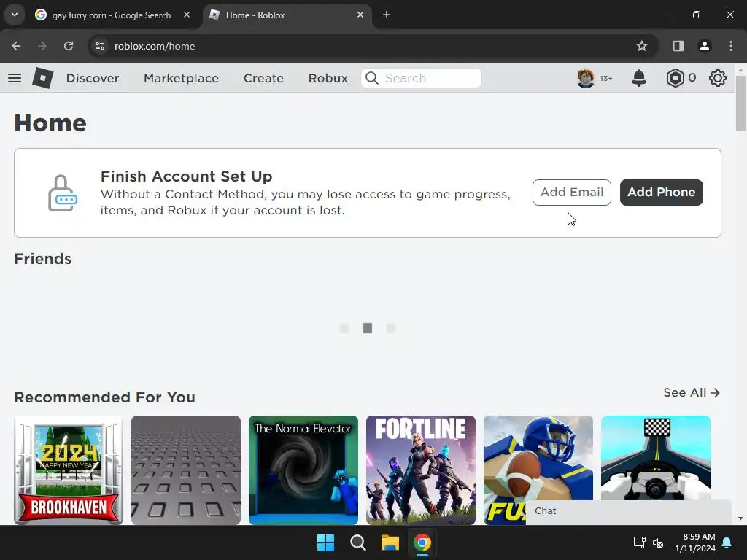
Task: Click the page vertical scrollbar thumb
Action: click(x=740, y=104)
